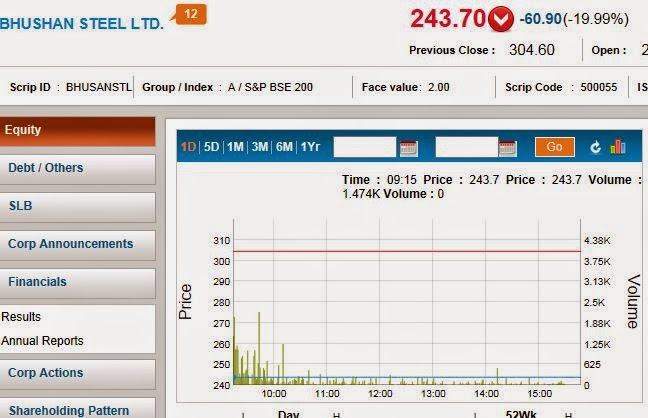Select the 1Yr chart range
This screenshot has width=648, height=418.
click(x=310, y=147)
